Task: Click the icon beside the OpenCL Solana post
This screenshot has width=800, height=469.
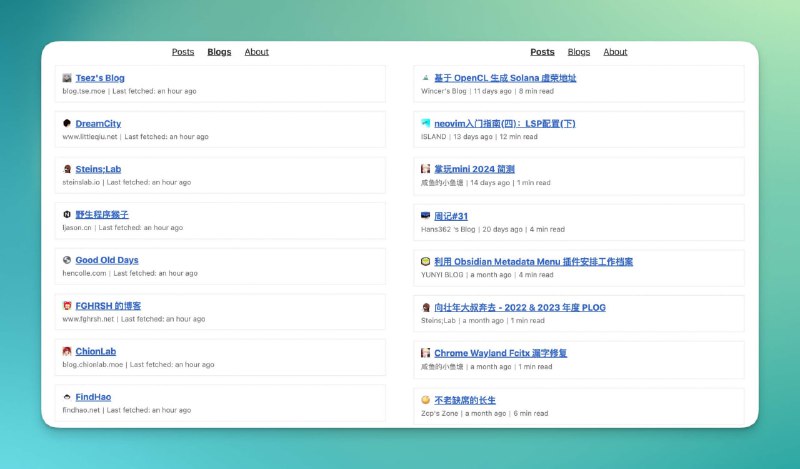Action: tap(426, 77)
